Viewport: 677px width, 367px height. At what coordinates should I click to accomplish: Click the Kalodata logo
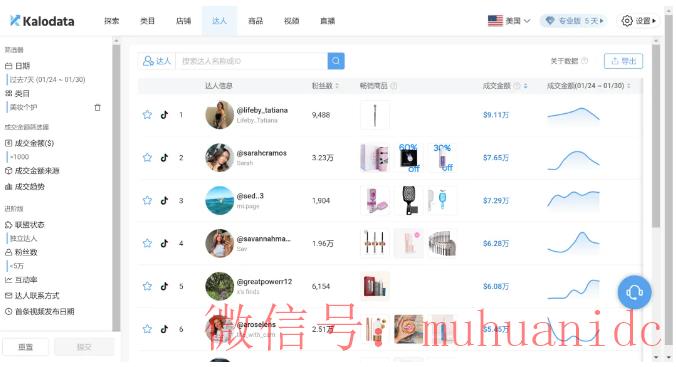(x=42, y=21)
